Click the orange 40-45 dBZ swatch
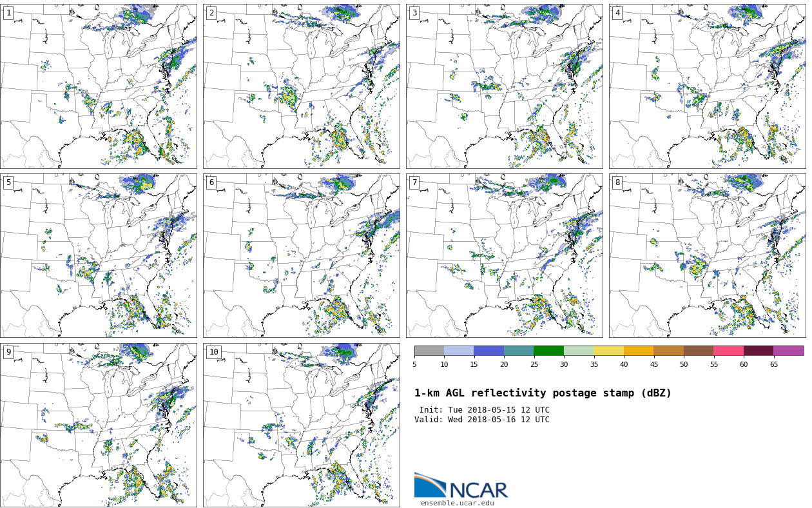The height and width of the screenshot is (508, 812). point(639,351)
